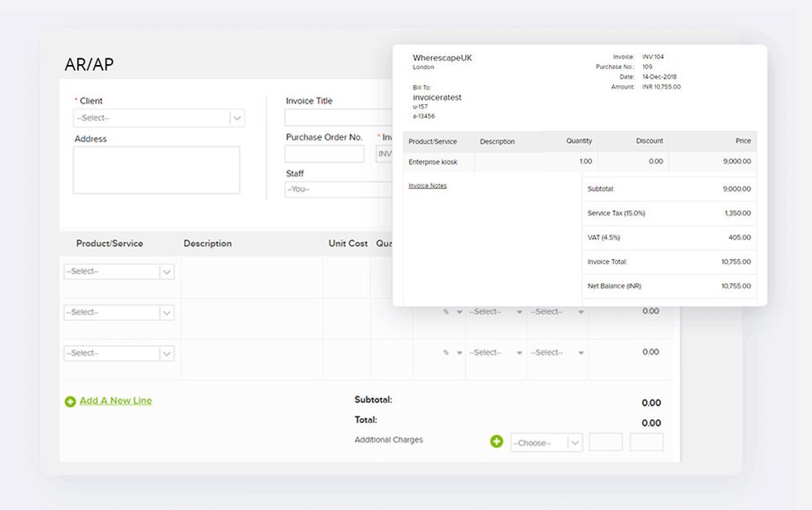The image size is (812, 510).
Task: Click the Service Tax (15.0%) row label
Action: coord(616,214)
